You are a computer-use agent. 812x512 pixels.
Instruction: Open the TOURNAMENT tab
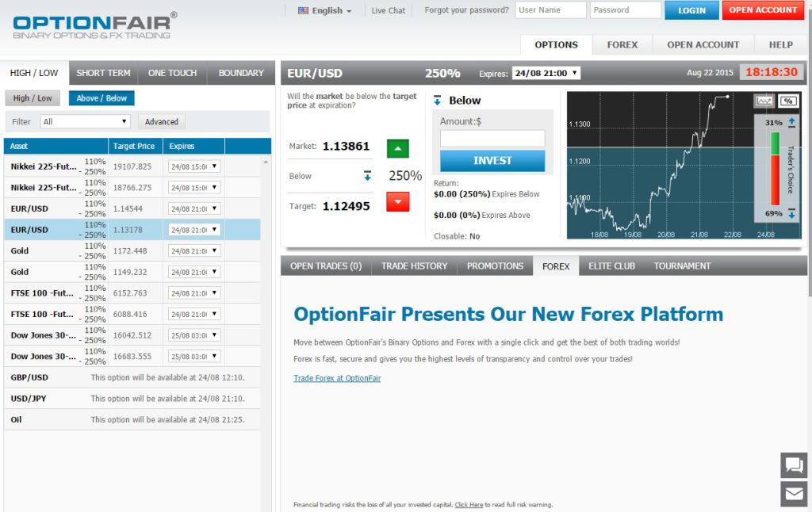tap(682, 266)
